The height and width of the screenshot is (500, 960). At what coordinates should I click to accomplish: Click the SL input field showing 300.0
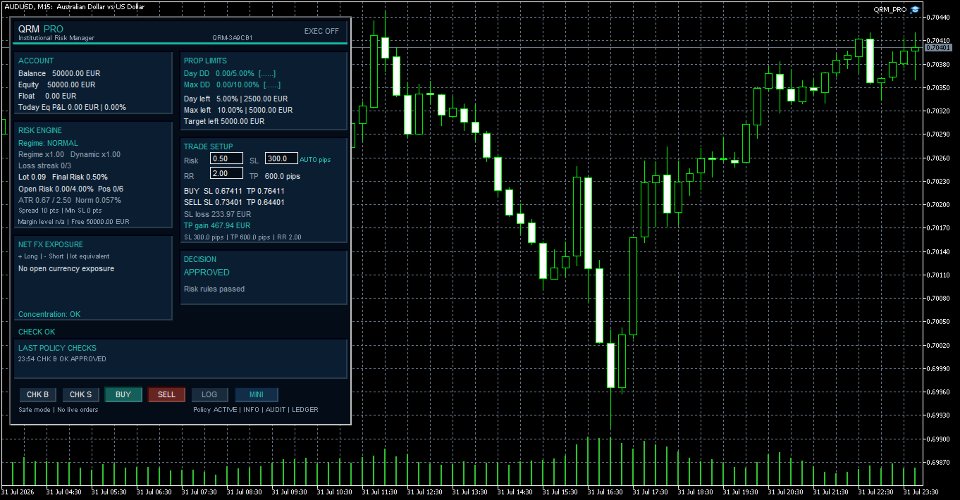[281, 159]
